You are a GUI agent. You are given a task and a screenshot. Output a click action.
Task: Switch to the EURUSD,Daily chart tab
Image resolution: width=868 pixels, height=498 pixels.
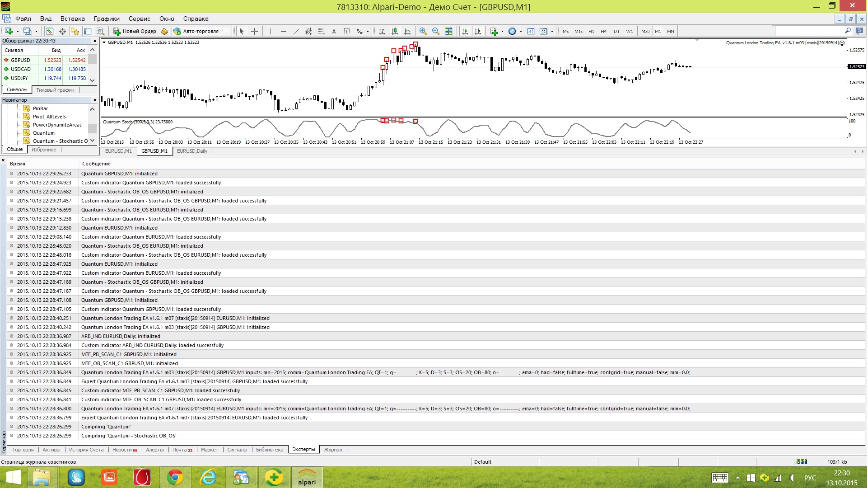pyautogui.click(x=192, y=151)
